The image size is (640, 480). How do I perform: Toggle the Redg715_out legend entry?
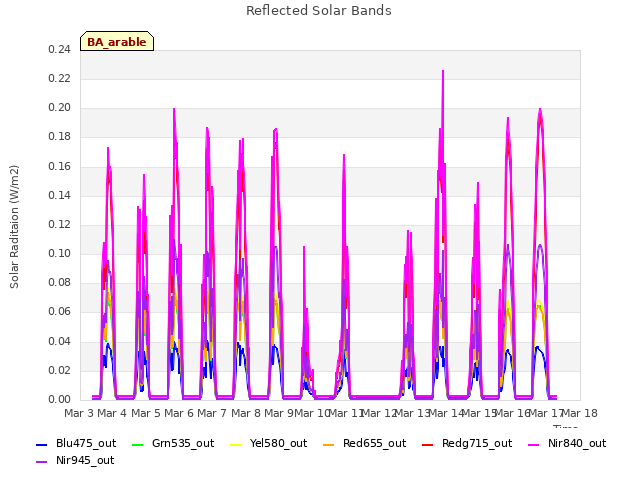pyautogui.click(x=467, y=443)
